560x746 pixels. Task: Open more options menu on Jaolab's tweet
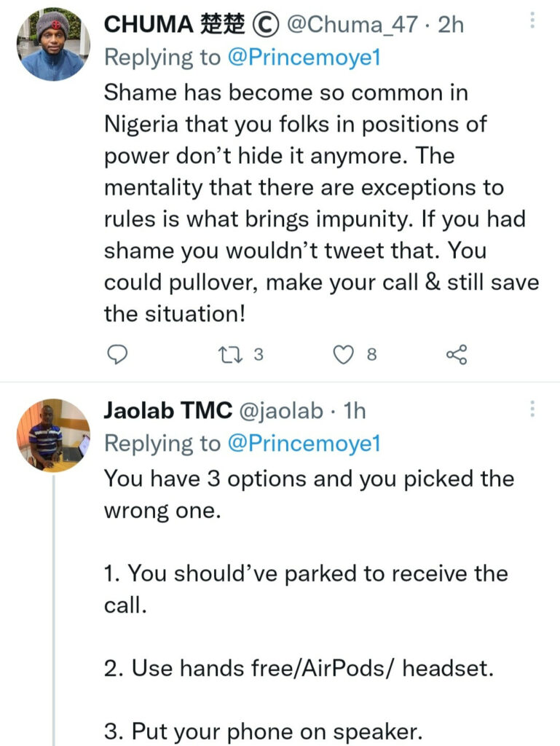pos(532,408)
